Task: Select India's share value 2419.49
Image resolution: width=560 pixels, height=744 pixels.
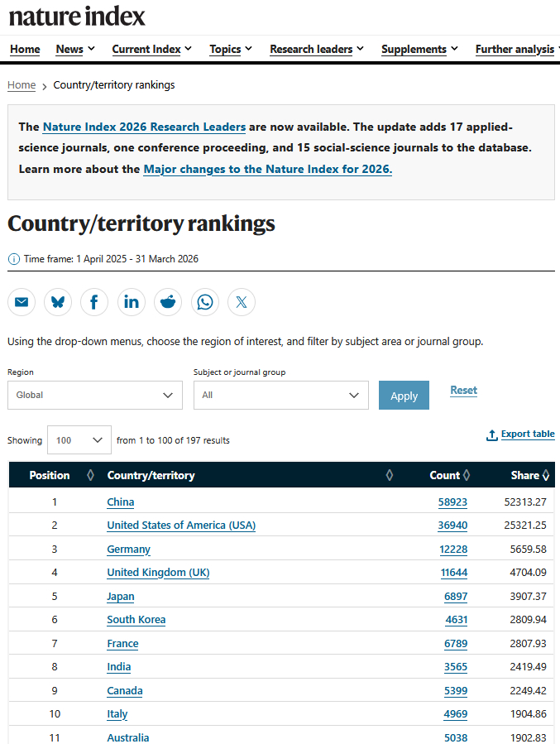Action: [x=529, y=667]
